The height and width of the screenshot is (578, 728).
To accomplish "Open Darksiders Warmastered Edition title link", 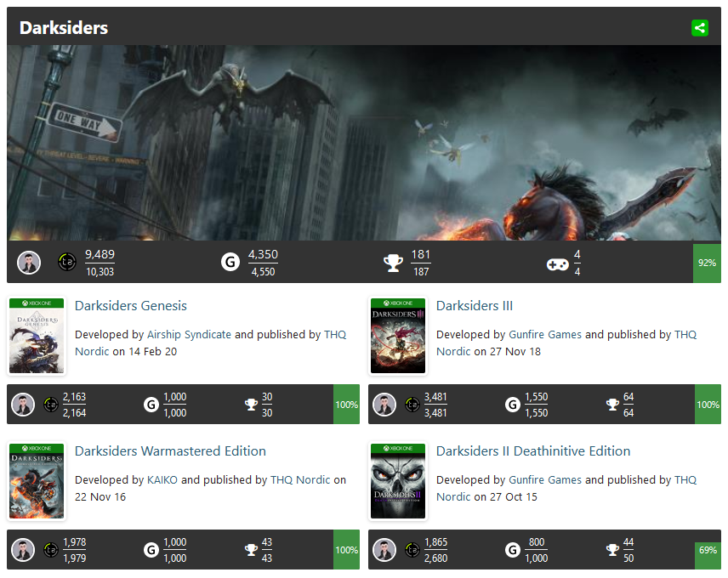I will pos(170,451).
